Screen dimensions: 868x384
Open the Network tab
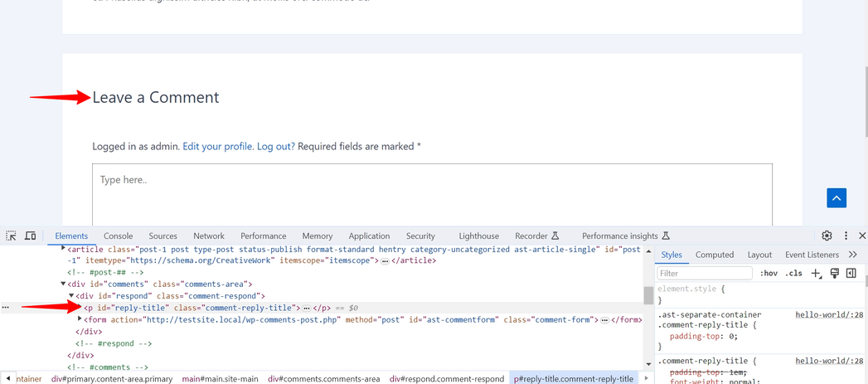[209, 236]
